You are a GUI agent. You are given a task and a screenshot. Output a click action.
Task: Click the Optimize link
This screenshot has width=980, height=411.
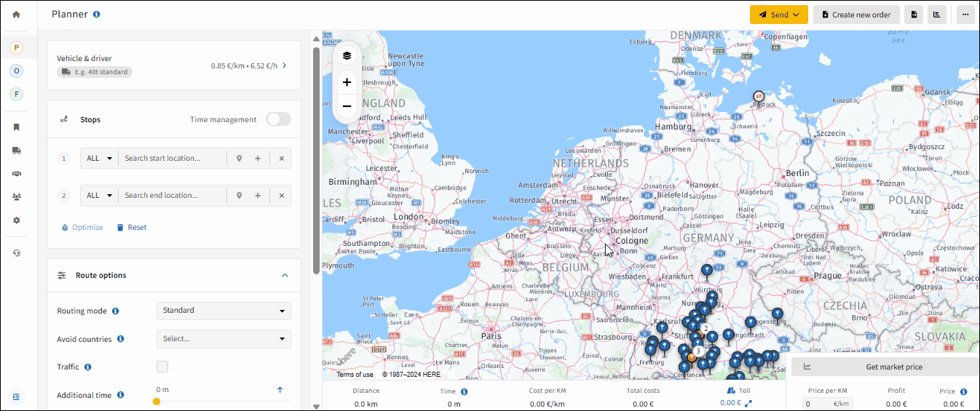[82, 228]
